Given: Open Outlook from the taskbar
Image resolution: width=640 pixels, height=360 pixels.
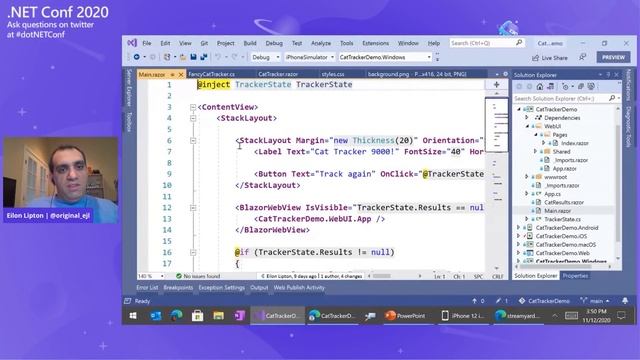Looking at the screenshot, I should [x=156, y=316].
